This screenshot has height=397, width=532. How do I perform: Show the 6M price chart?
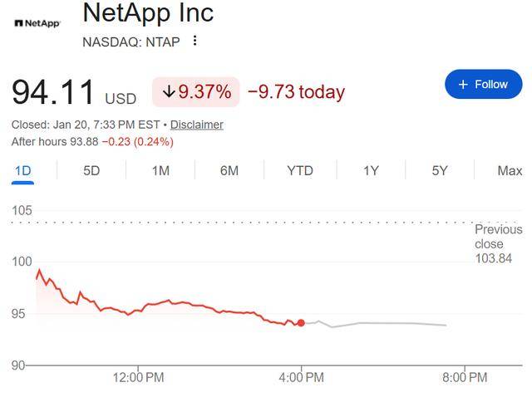tap(229, 170)
